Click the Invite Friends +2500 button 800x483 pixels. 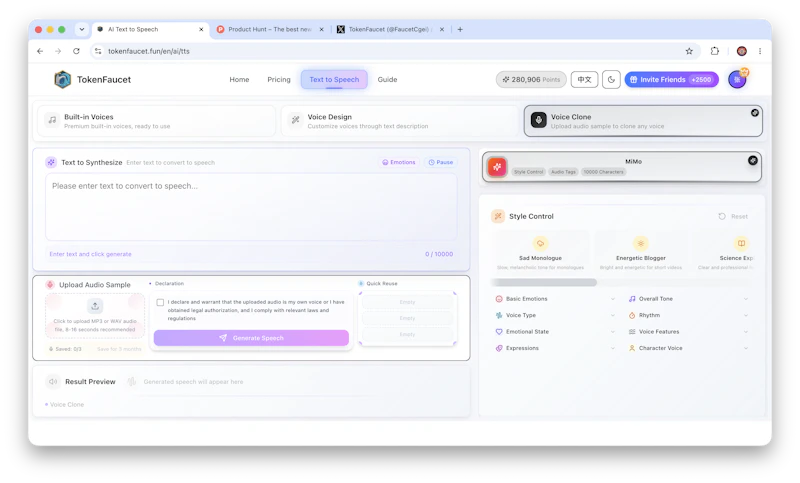[671, 80]
